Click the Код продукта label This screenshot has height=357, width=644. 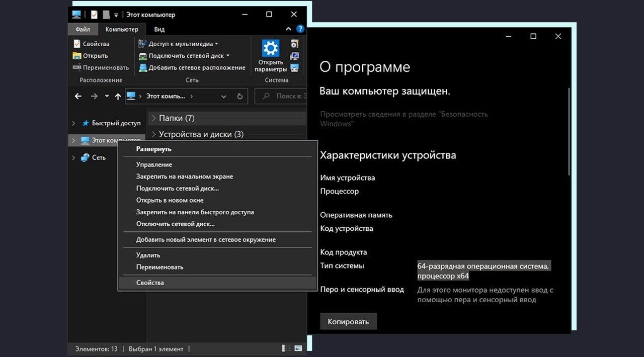coord(344,252)
